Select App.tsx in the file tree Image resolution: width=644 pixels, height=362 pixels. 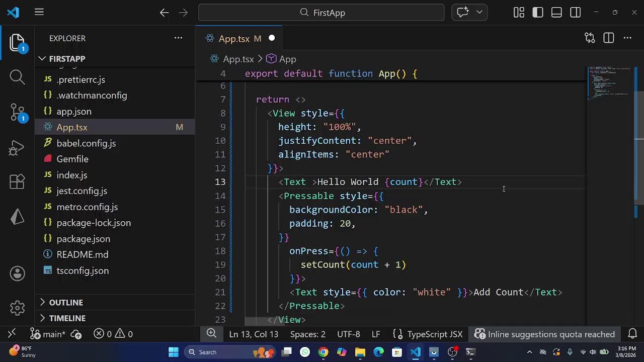pos(115,127)
